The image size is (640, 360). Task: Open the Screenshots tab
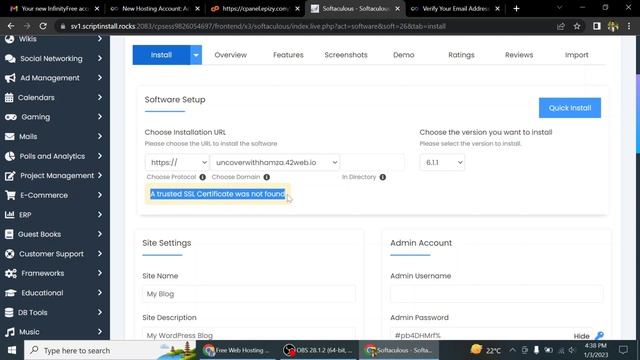[x=346, y=55]
